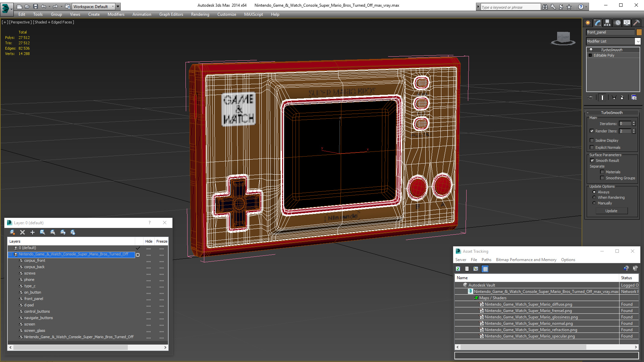Toggle Show End Result icon
The height and width of the screenshot is (362, 644).
click(602, 98)
